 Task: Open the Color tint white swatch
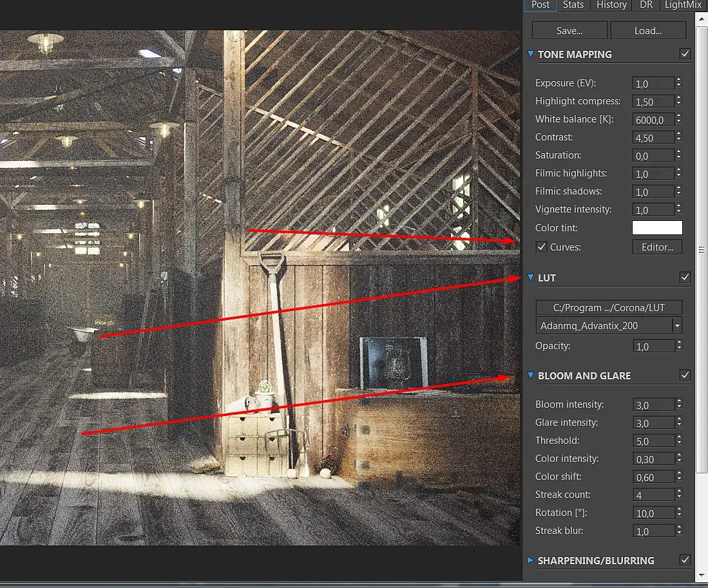[x=657, y=228]
